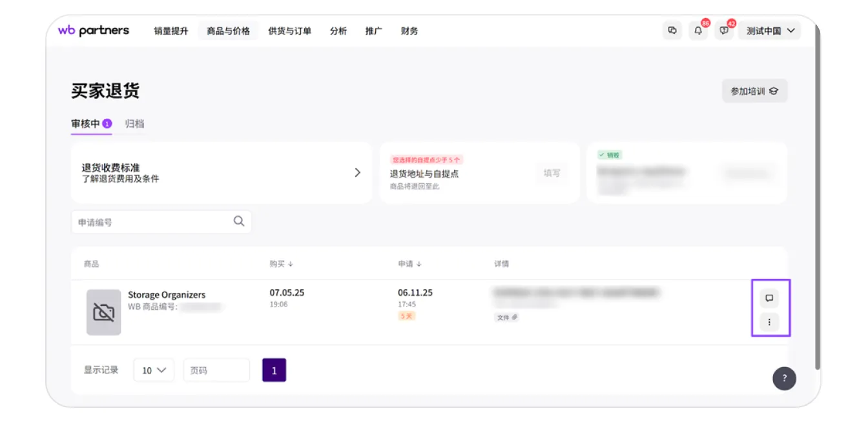Image resolution: width=868 pixels, height=422 pixels.
Task: Open the records per page dropdown
Action: coord(154,370)
